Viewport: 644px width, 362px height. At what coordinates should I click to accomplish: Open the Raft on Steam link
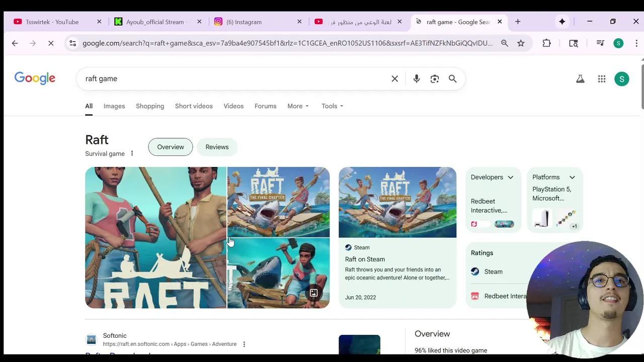pos(365,259)
